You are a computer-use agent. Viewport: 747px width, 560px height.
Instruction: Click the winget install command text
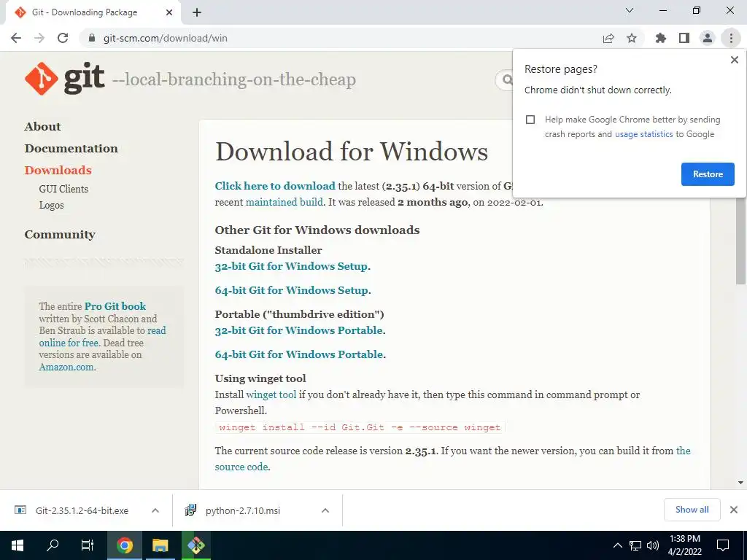(x=360, y=427)
